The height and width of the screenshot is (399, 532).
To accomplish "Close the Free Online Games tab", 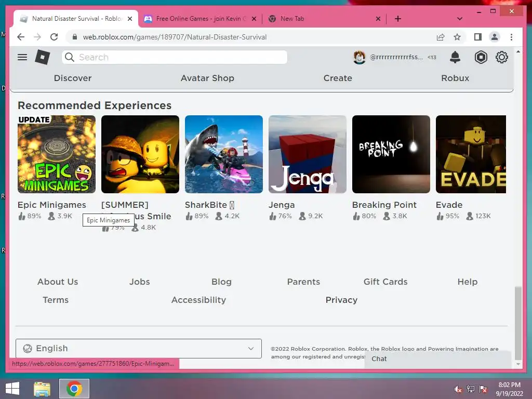I will pos(254,19).
